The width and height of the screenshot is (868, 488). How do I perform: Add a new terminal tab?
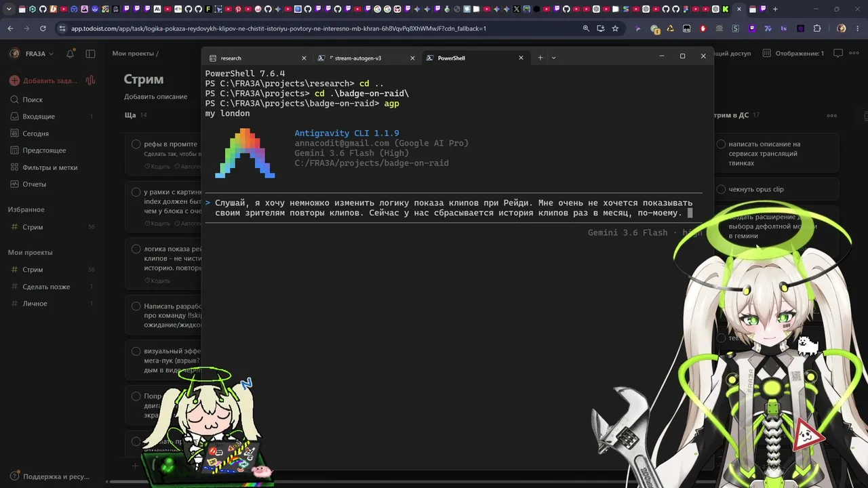540,58
